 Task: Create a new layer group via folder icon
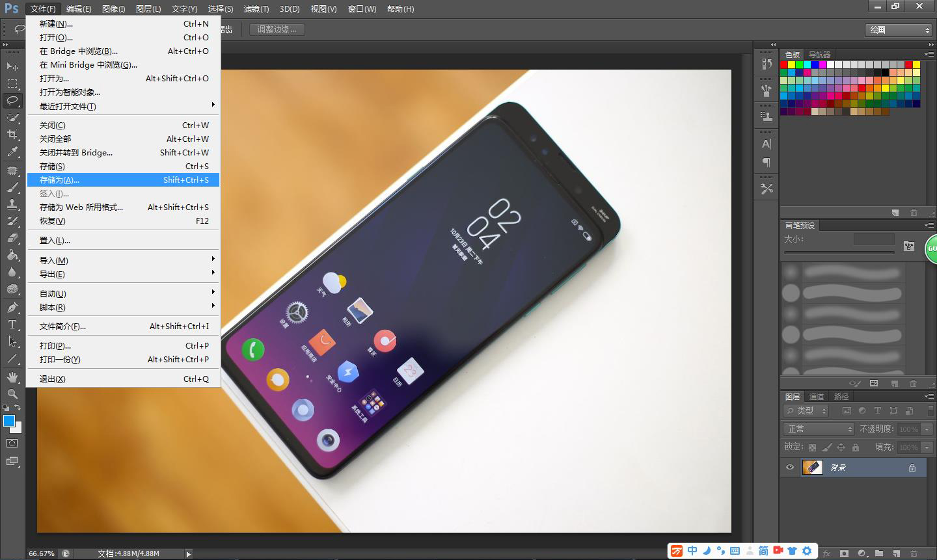(879, 553)
